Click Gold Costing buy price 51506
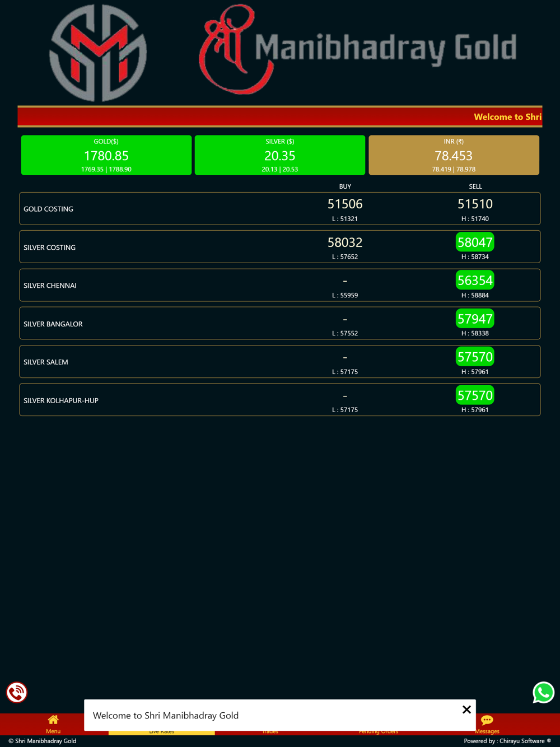 (345, 204)
